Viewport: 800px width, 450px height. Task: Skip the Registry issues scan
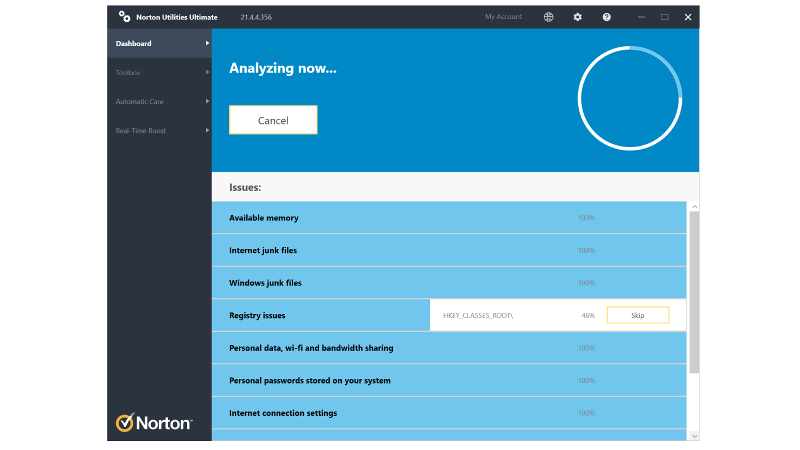click(x=638, y=315)
